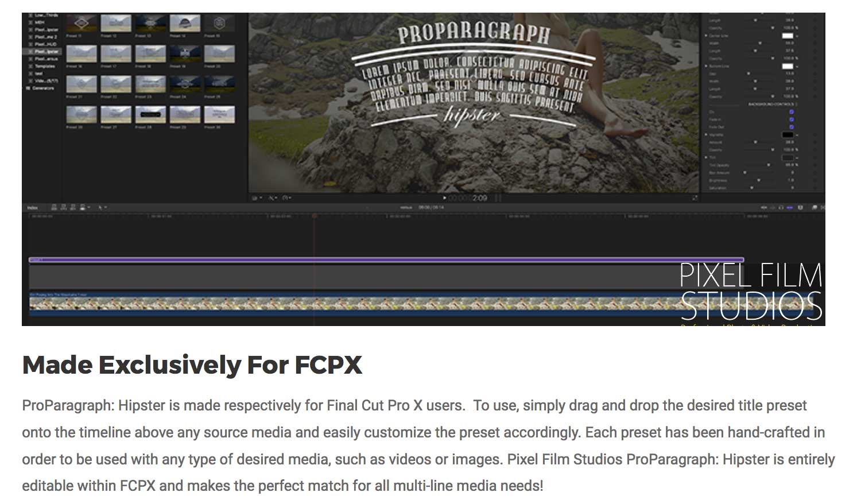
Task: Select the Preset 12 thumbnail
Action: click(x=116, y=24)
